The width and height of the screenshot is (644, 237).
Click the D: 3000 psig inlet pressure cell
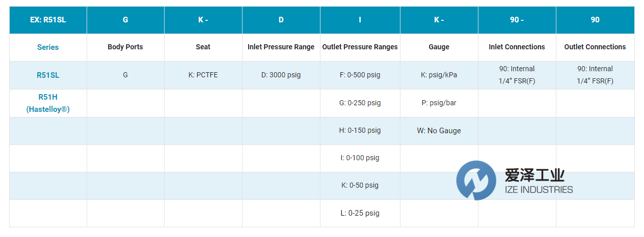[x=281, y=75]
